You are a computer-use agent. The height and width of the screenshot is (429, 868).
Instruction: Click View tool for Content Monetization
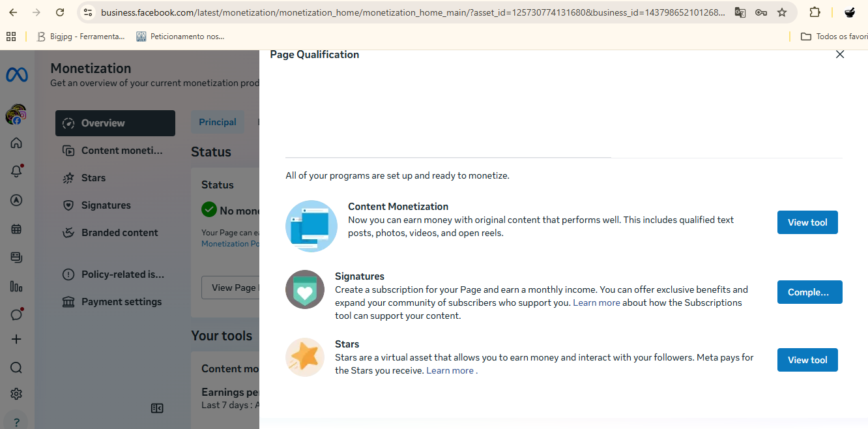click(x=807, y=222)
